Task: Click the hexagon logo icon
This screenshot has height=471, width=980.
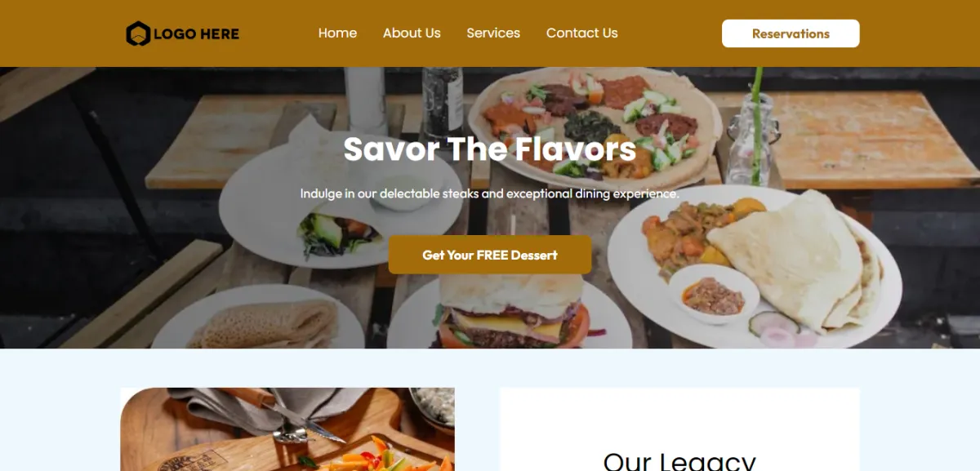Action: pos(138,33)
